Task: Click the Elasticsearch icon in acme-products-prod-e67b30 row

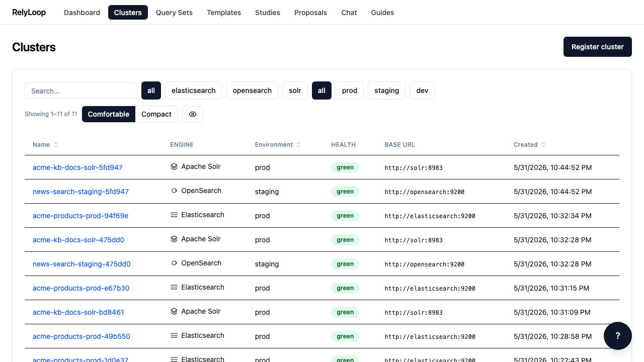Action: pos(174,287)
